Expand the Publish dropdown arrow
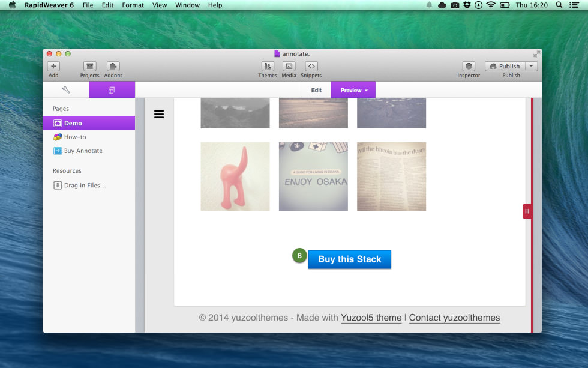 [532, 67]
